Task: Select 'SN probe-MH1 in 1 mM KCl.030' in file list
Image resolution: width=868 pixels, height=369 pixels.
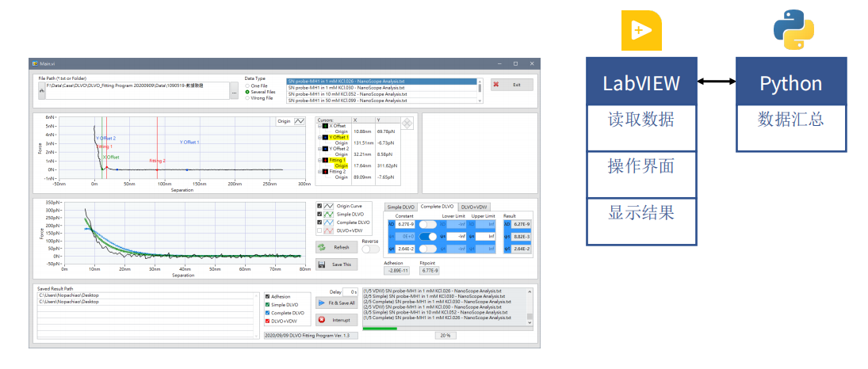Action: [382, 87]
